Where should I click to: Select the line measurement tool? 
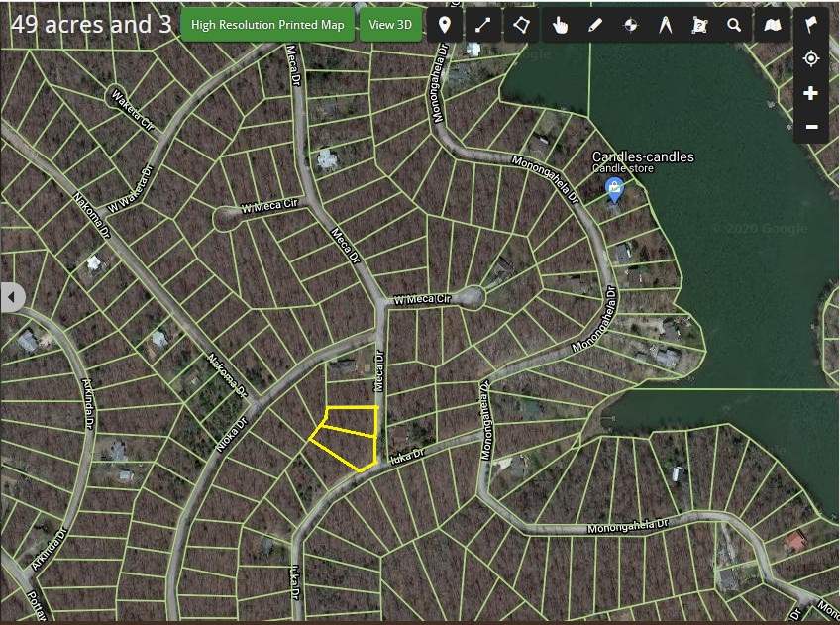(x=481, y=26)
